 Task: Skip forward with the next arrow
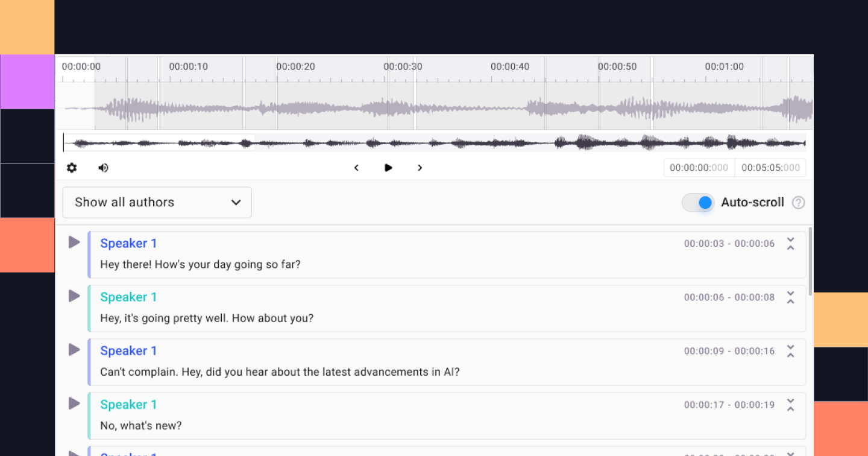tap(420, 168)
